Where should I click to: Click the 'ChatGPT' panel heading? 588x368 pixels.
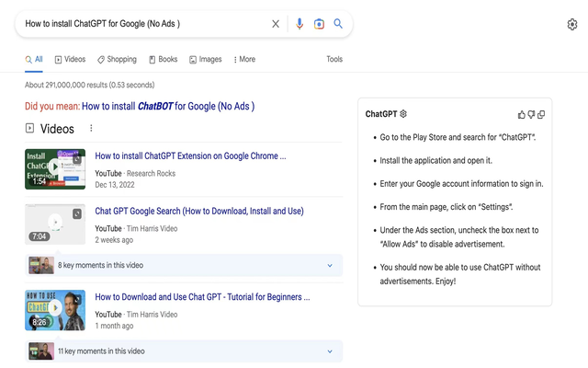(x=381, y=114)
